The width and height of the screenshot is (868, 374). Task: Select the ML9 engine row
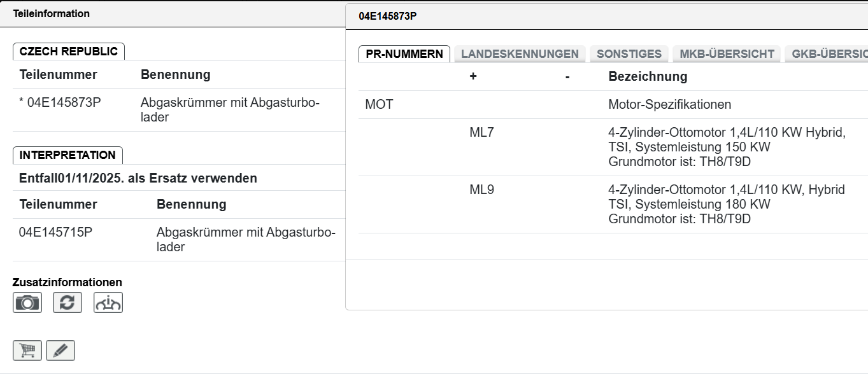(481, 190)
